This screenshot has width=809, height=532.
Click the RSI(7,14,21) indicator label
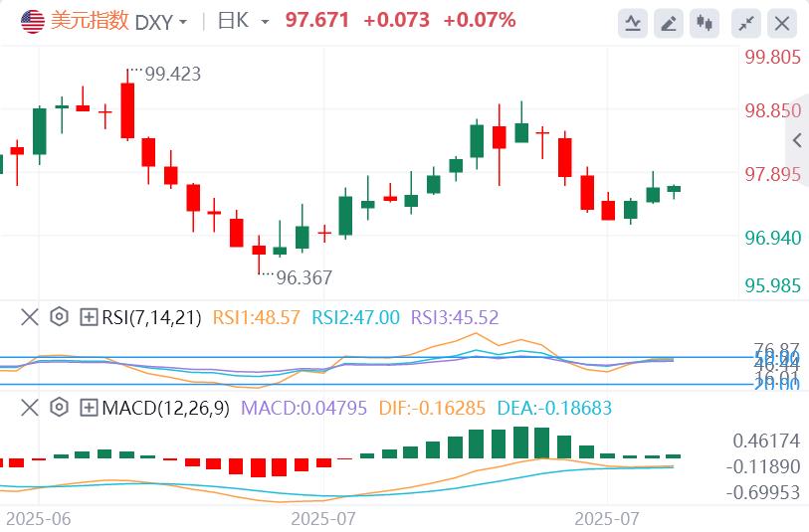[x=152, y=318]
